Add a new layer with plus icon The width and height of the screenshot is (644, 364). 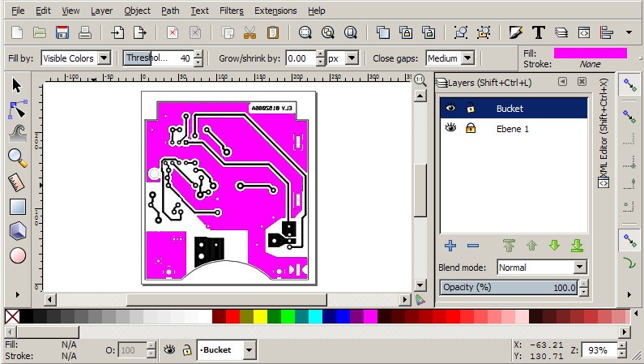(x=450, y=246)
